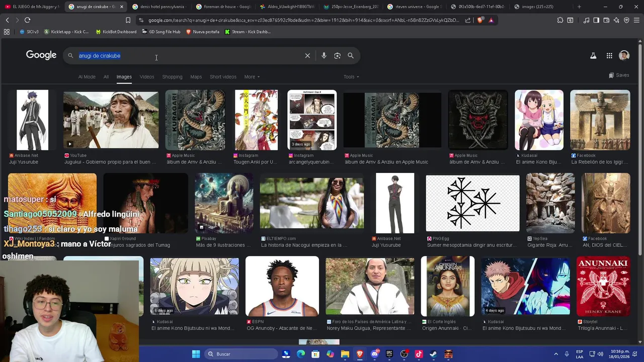Open the Google account profile picture
The image size is (644, 362).
coord(624,56)
